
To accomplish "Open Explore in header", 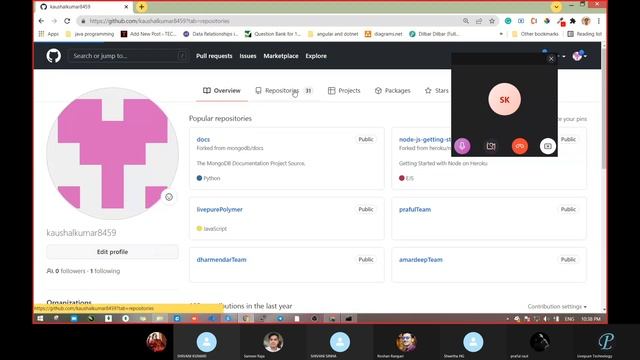I will coord(316,56).
